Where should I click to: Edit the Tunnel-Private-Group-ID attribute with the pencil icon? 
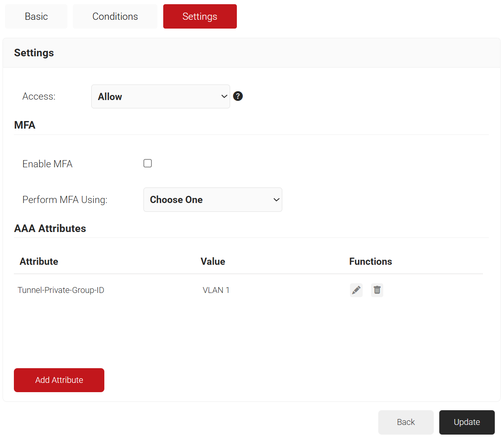point(356,290)
